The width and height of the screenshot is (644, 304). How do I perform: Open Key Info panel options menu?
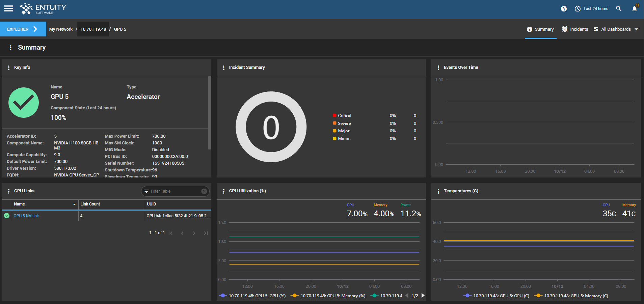click(9, 68)
